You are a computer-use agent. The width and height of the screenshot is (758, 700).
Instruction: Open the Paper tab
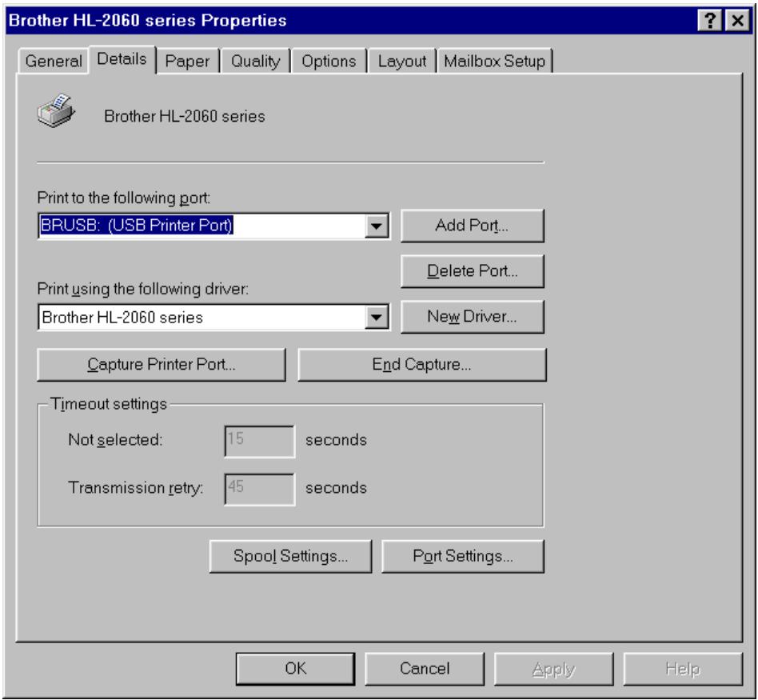tap(188, 61)
